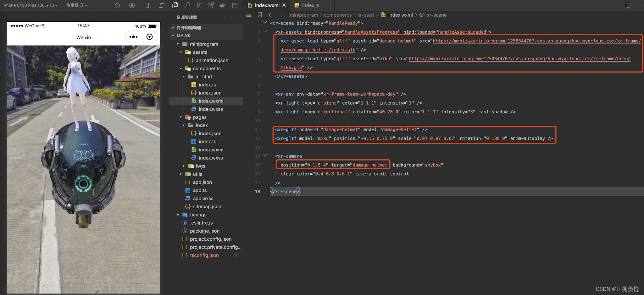Tap the mini program close circle button
This screenshot has width=644, height=295.
pyautogui.click(x=150, y=37)
